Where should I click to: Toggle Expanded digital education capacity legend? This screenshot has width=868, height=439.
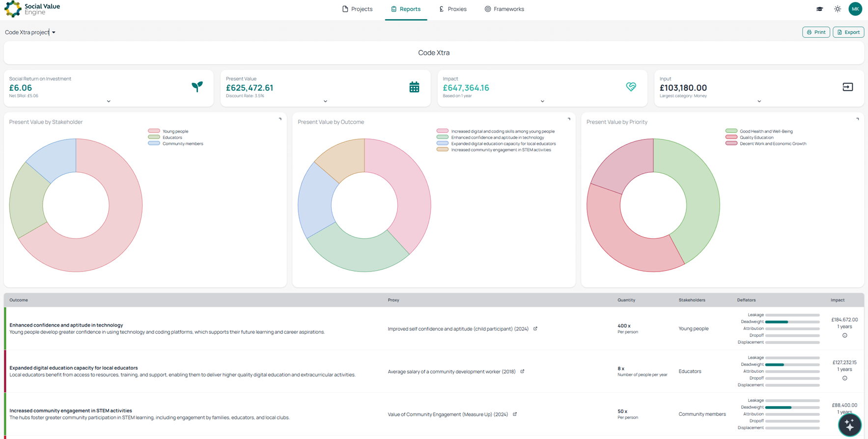[x=496, y=144]
